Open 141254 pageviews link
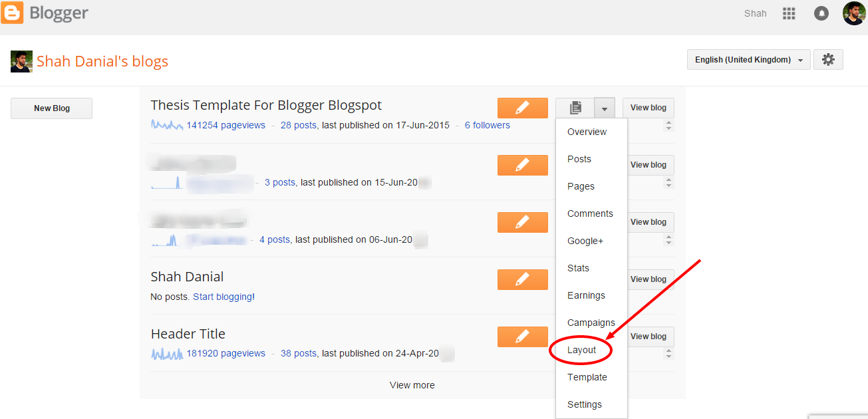 click(x=225, y=125)
